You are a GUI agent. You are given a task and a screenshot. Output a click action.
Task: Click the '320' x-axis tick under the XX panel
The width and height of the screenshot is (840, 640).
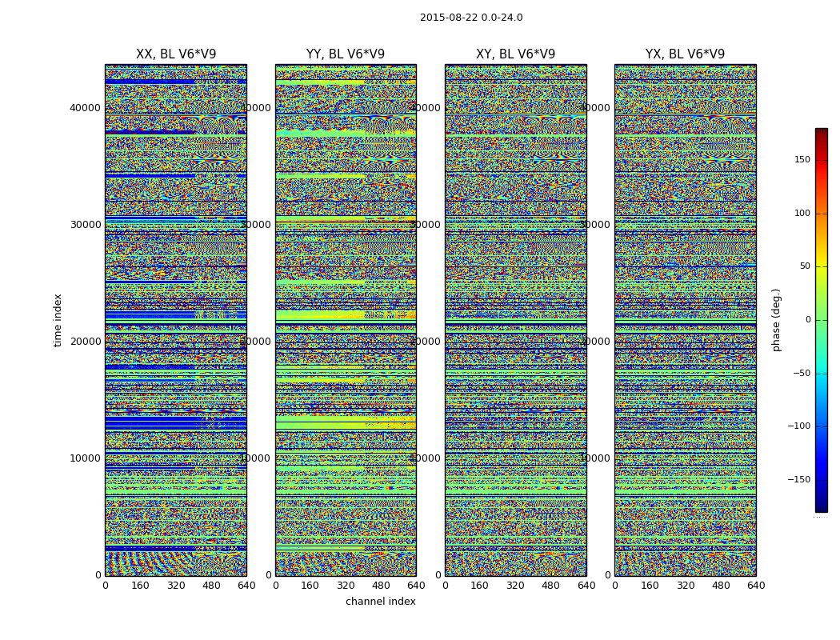176,586
